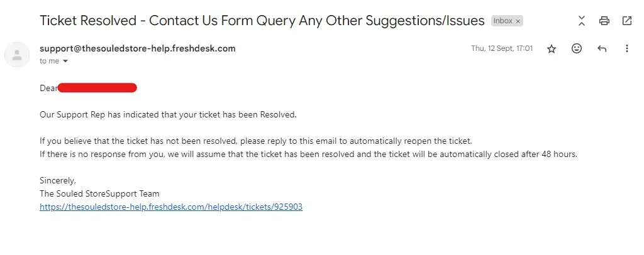Click the sender address support@thesouledstore-help.freshdesk.com
This screenshot has height=255, width=644.
click(x=137, y=48)
